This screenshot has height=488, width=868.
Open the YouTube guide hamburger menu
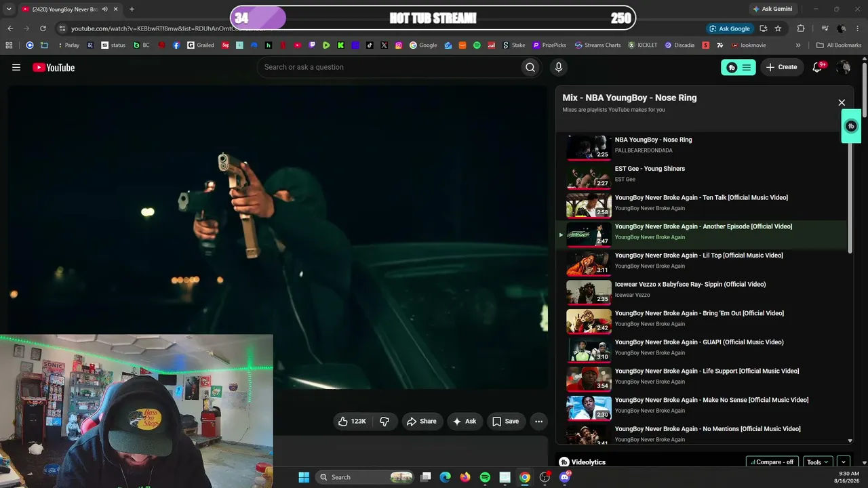click(16, 67)
